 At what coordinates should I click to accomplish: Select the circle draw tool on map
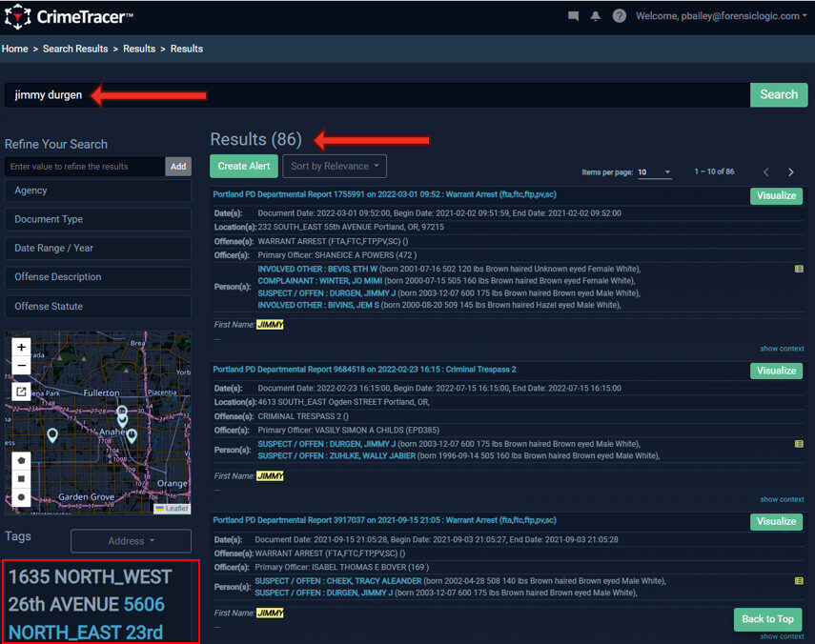tap(21, 497)
